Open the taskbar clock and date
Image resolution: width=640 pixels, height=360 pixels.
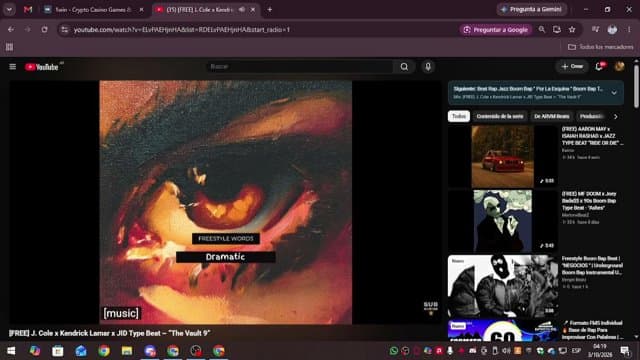pos(600,351)
